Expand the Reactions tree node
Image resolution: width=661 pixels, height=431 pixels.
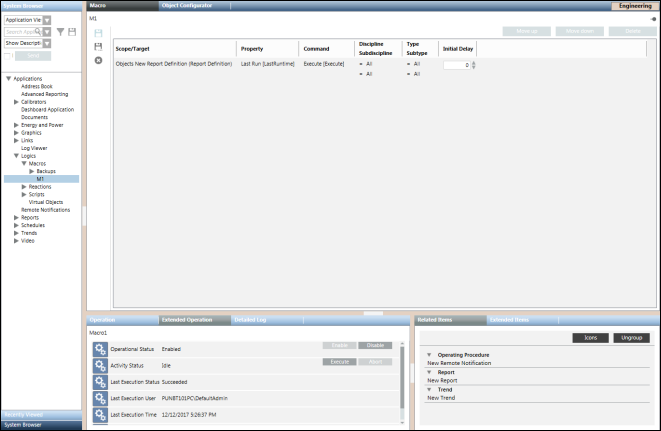point(24,187)
